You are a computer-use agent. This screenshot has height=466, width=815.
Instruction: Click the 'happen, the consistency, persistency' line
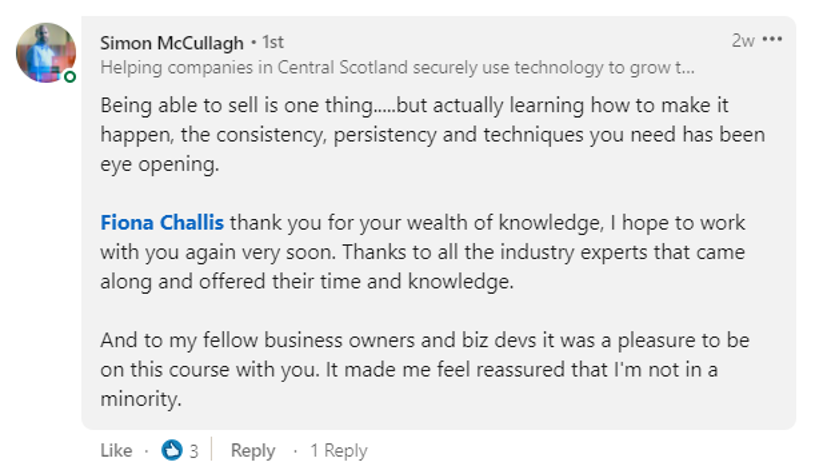(x=432, y=134)
